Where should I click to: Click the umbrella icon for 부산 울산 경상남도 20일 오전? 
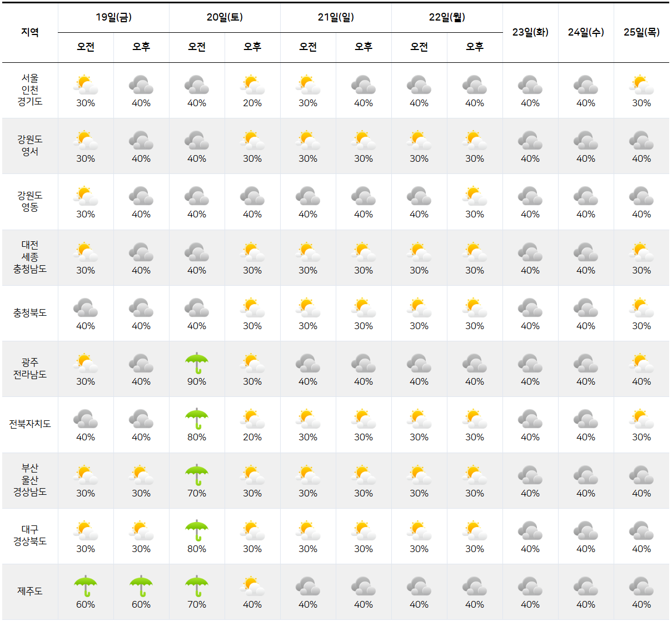coord(197,475)
